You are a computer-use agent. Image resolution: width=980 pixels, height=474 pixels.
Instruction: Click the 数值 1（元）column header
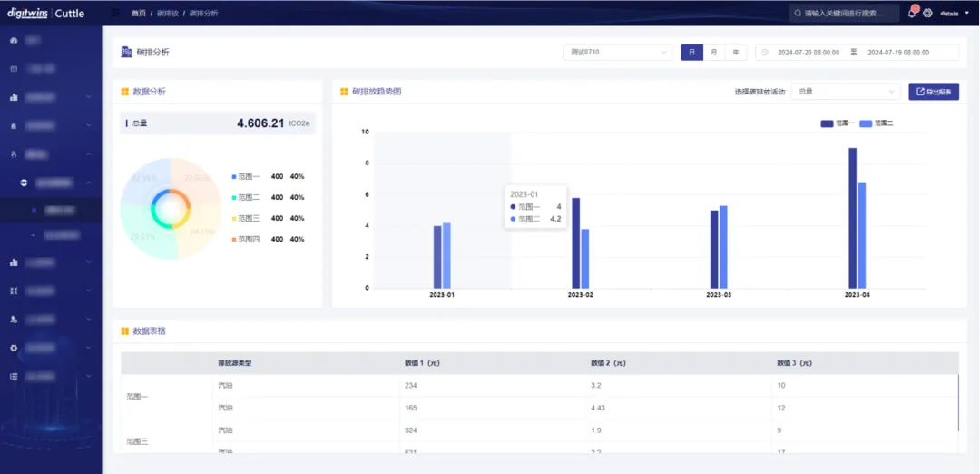pyautogui.click(x=422, y=362)
